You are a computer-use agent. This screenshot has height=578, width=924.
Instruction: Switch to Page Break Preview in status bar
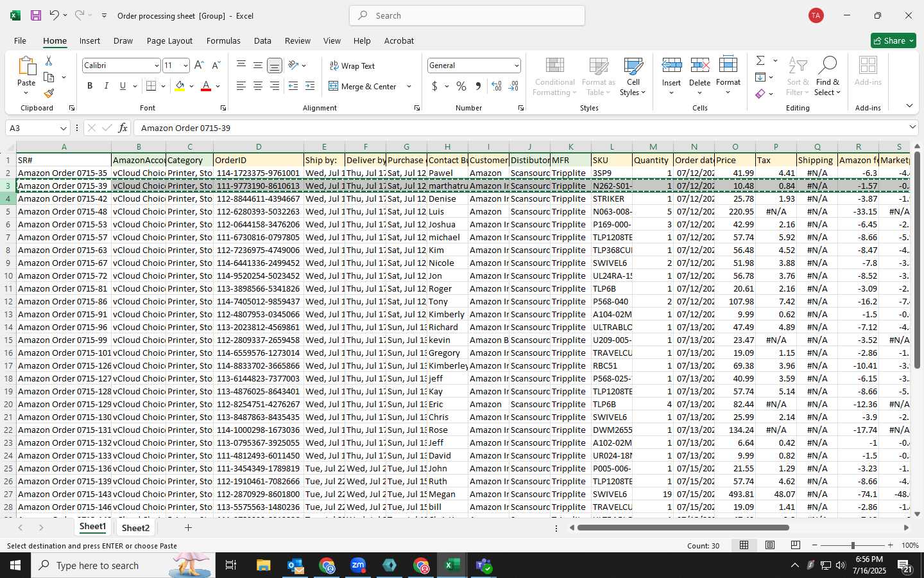796,545
